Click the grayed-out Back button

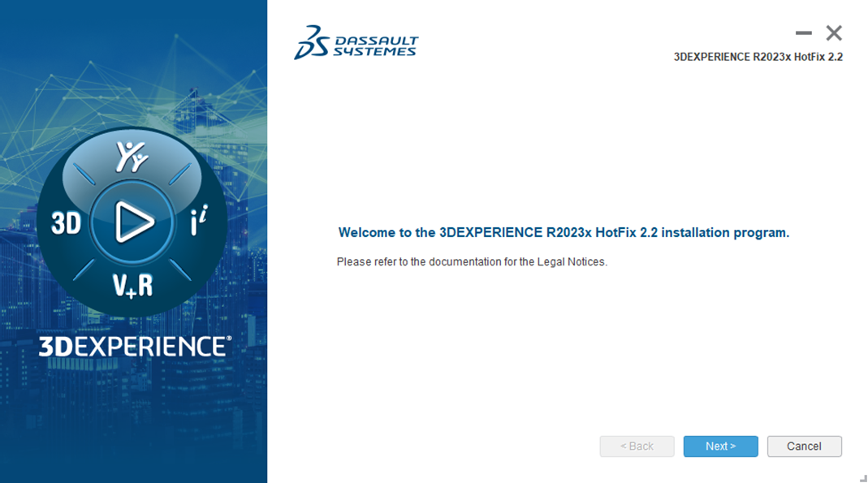637,446
